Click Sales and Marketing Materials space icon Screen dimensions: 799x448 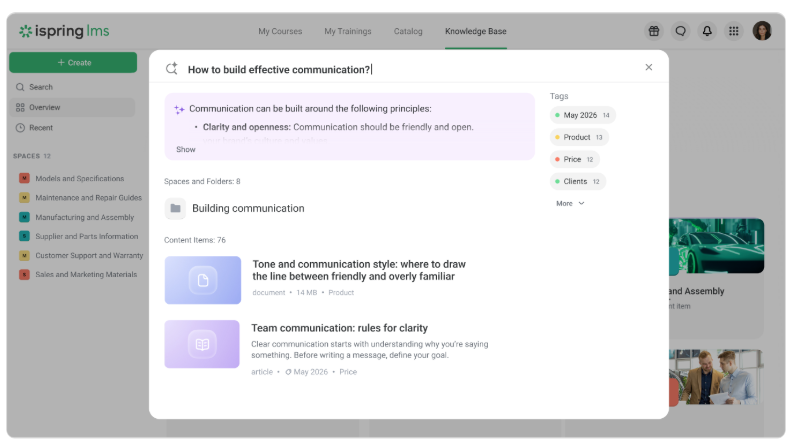24,274
